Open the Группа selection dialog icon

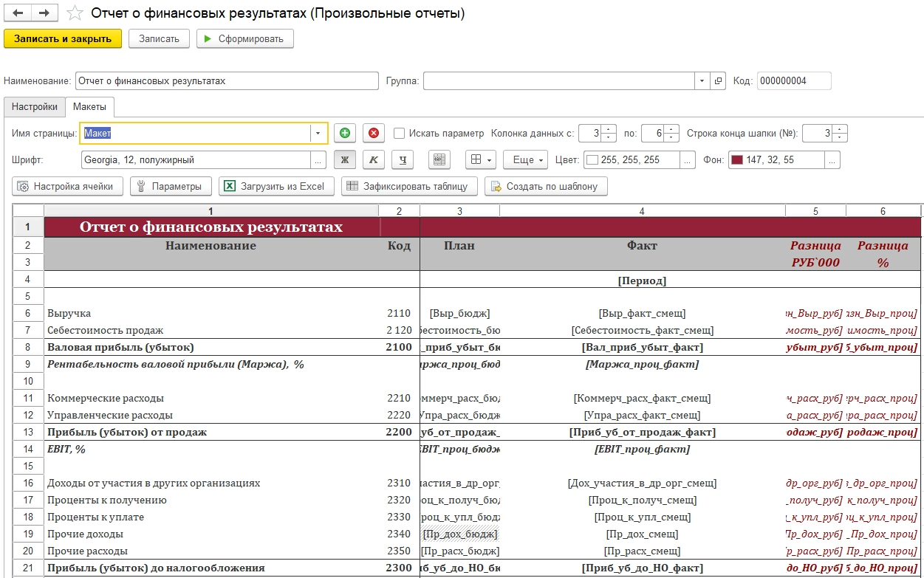click(718, 81)
